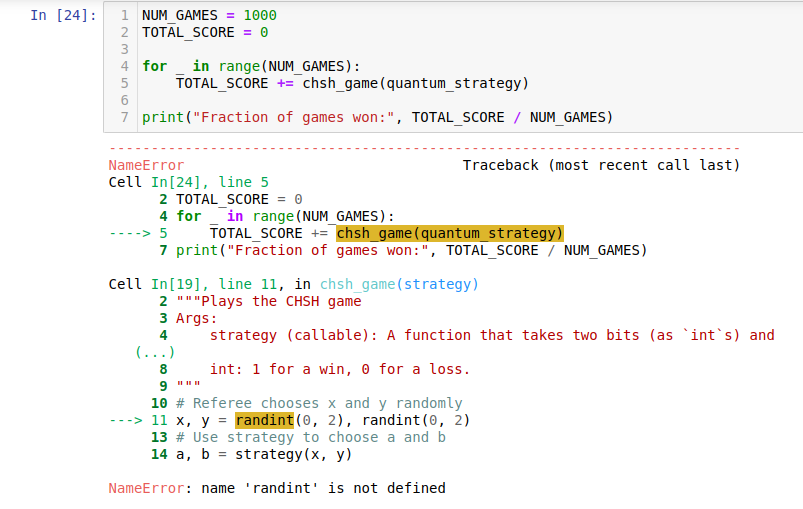Click the arrow pointing to traceback line 11
803x509 pixels.
[125, 420]
